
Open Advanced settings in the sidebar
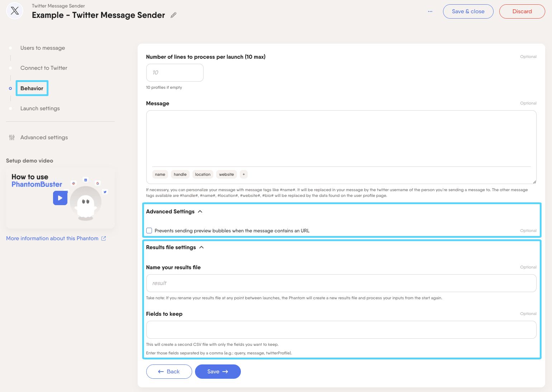click(x=44, y=137)
